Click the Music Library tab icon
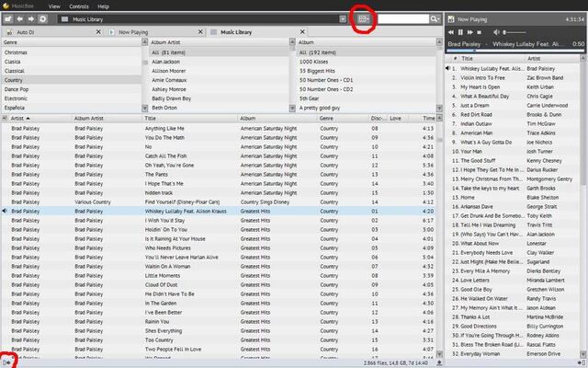 click(213, 32)
